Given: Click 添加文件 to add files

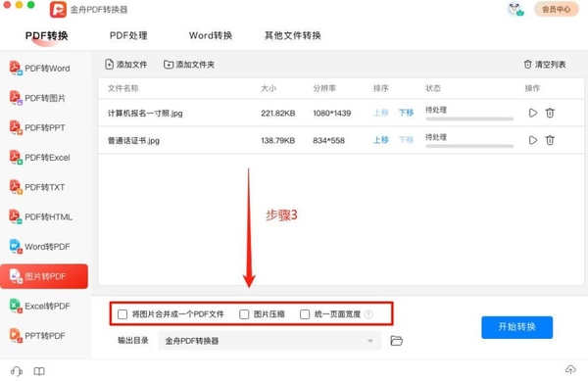Looking at the screenshot, I should (126, 65).
